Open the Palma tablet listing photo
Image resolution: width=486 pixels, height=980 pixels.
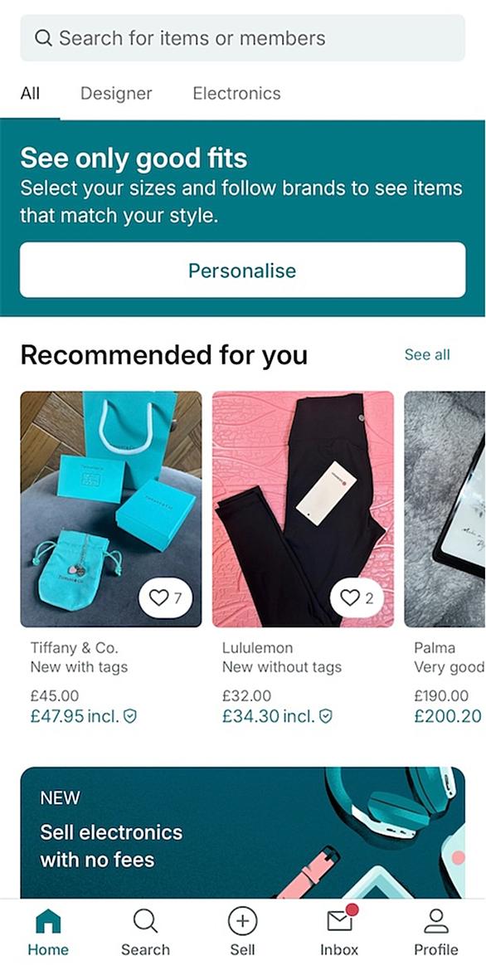(445, 509)
